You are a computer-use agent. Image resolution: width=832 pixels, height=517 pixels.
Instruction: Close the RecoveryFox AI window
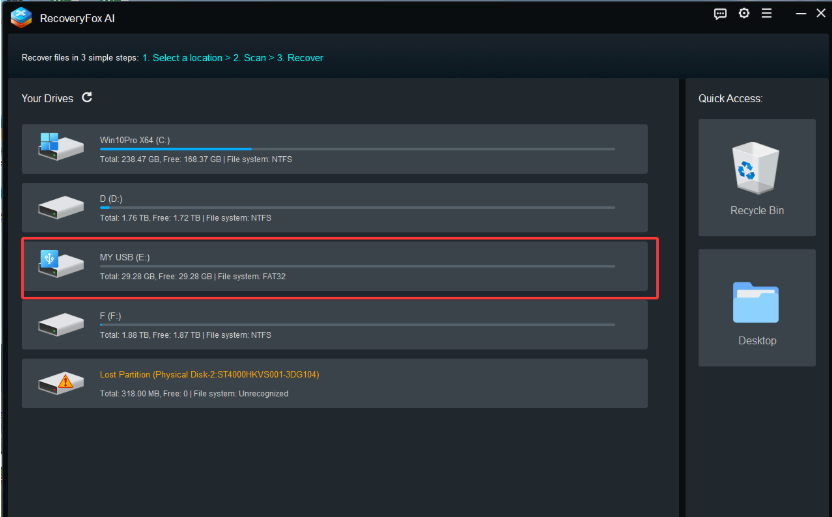(x=821, y=13)
